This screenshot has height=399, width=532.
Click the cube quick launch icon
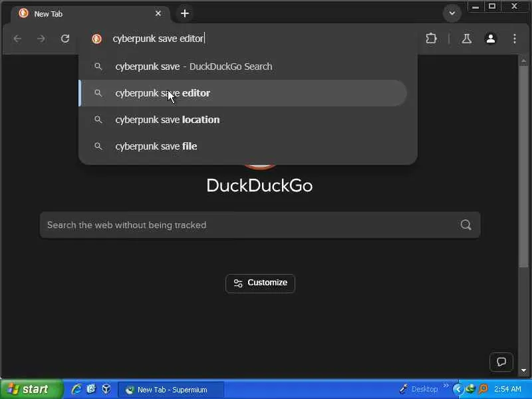pos(106,389)
